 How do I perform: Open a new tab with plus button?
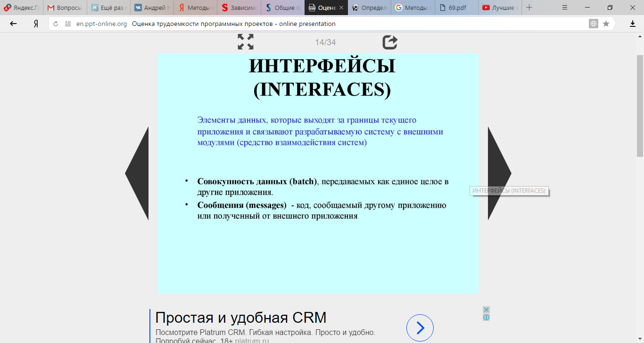pos(529,8)
